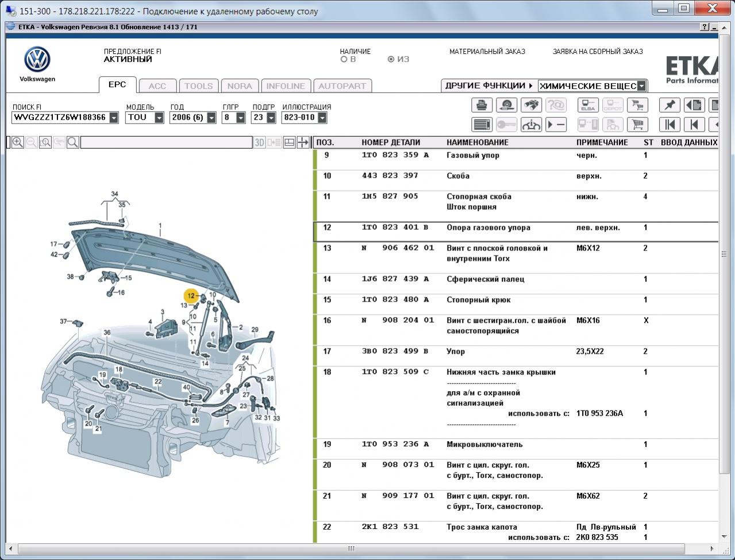Click the jump to first page icon
The image size is (735, 560).
[669, 125]
